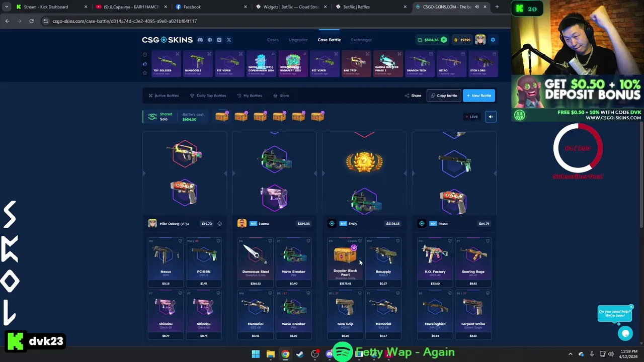Image resolution: width=644 pixels, height=362 pixels.
Task: Open the Store tab
Action: (281, 96)
